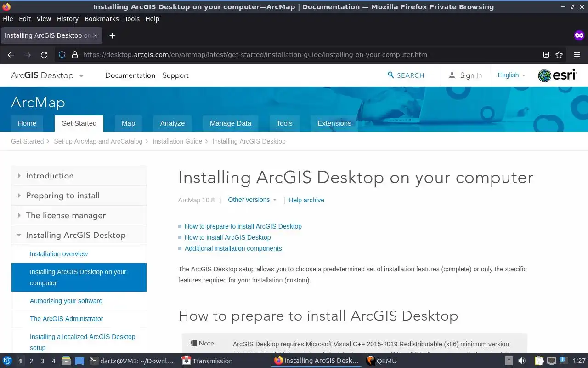
Task: Close the Installing ArcGIS Desktop tab
Action: tap(96, 35)
